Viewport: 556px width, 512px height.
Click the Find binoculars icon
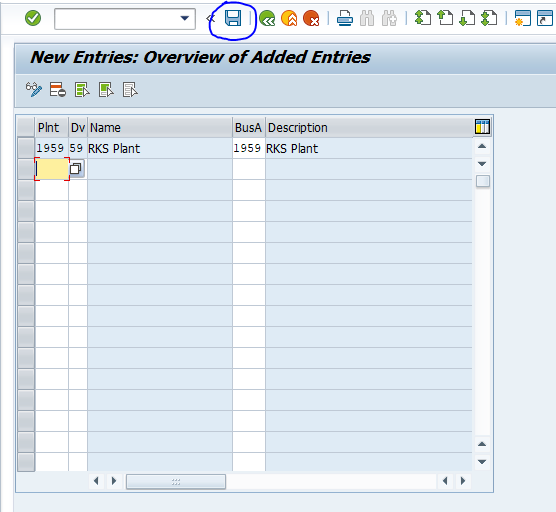367,18
